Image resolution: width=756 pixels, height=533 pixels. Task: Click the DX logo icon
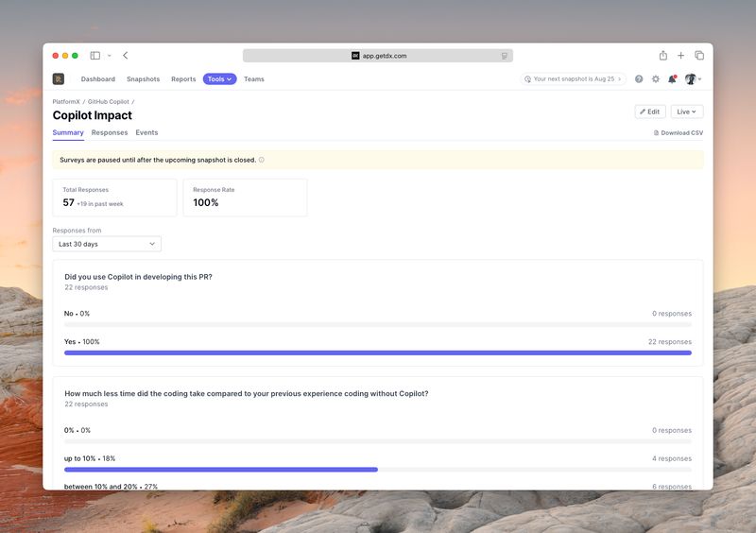coord(59,79)
